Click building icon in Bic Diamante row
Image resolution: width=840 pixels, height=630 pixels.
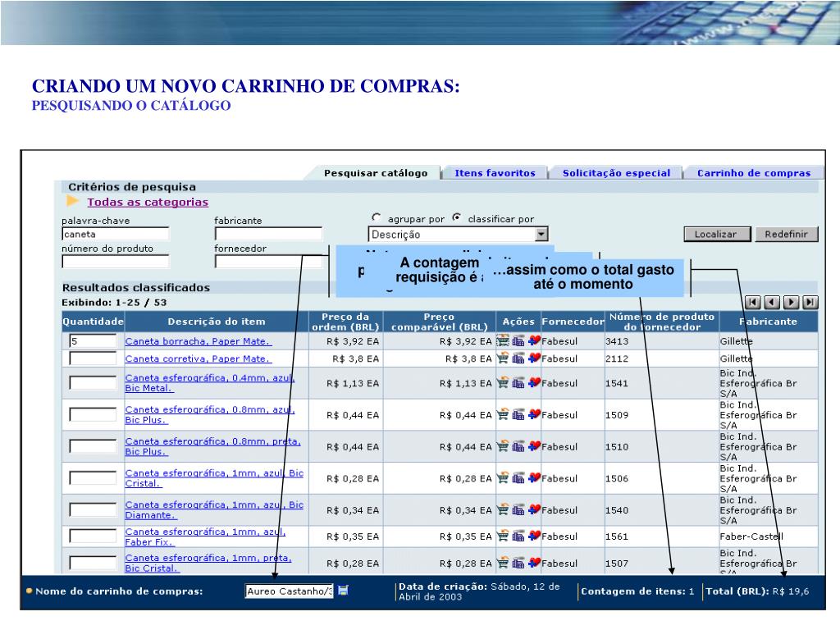[x=518, y=510]
